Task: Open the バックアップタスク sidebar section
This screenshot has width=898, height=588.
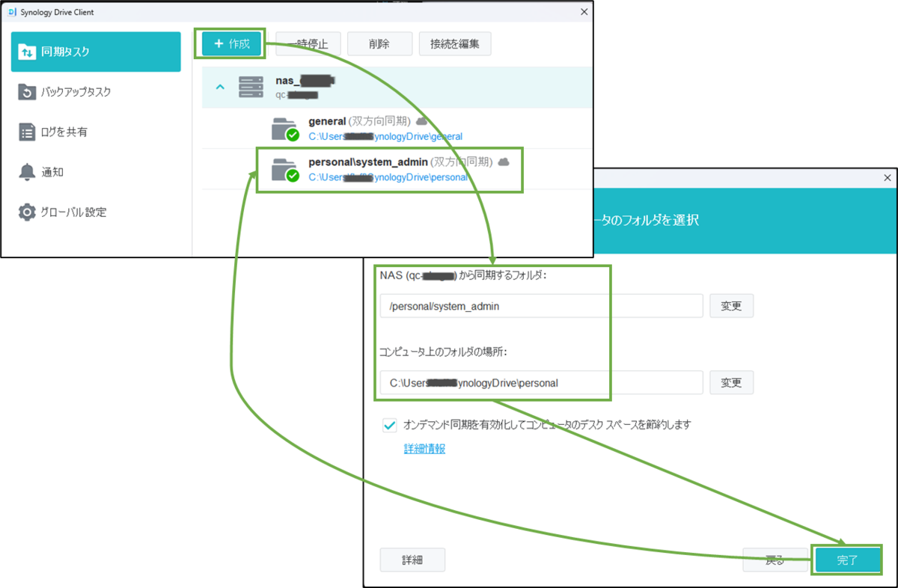Action: pyautogui.click(x=96, y=92)
